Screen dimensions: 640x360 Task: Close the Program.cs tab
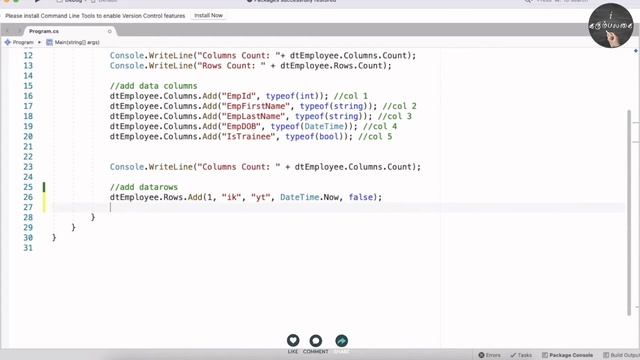pyautogui.click(x=109, y=31)
